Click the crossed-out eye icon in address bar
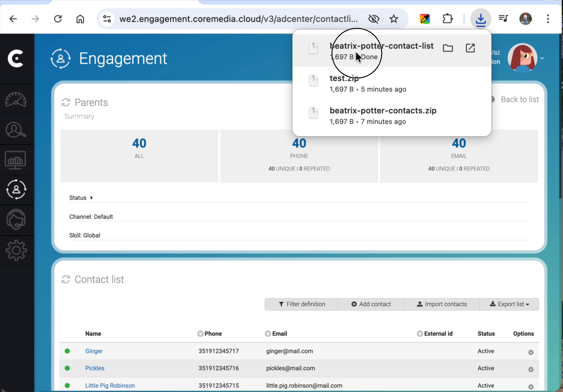Viewport: 563px width, 392px height. 374,19
